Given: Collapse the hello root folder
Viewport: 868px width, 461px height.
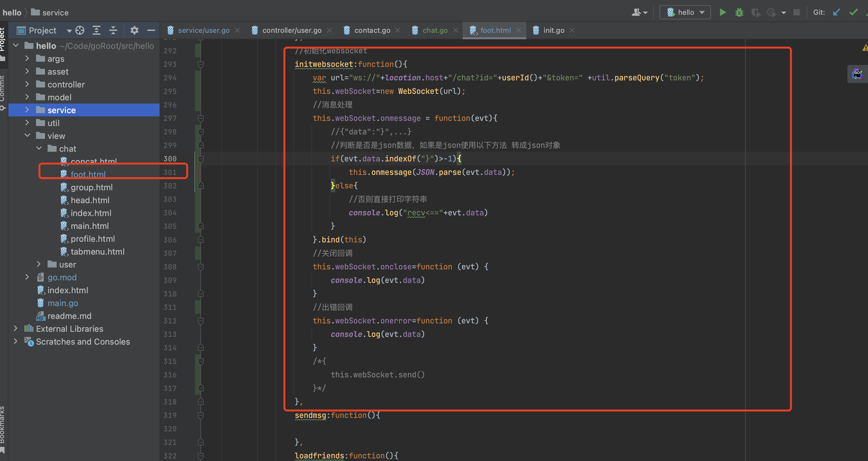Looking at the screenshot, I should tap(15, 45).
